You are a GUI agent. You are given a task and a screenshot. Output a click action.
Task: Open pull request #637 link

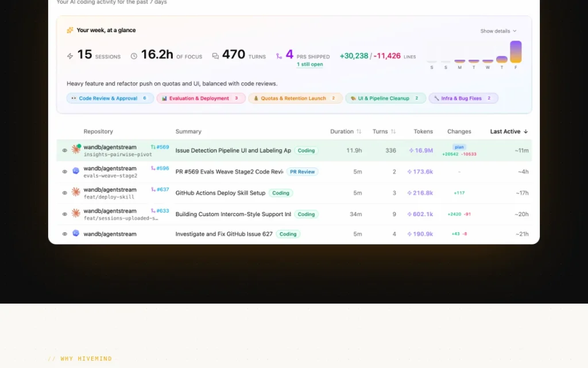[x=160, y=190]
